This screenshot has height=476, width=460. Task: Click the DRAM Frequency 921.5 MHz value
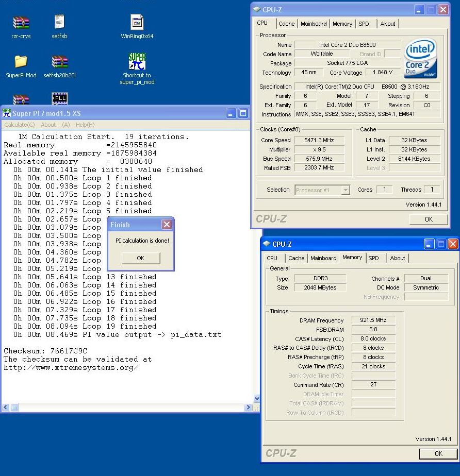tap(373, 320)
